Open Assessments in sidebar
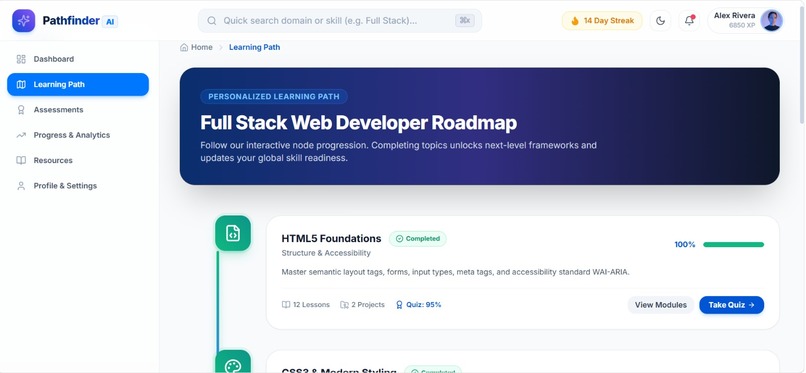 [78, 110]
